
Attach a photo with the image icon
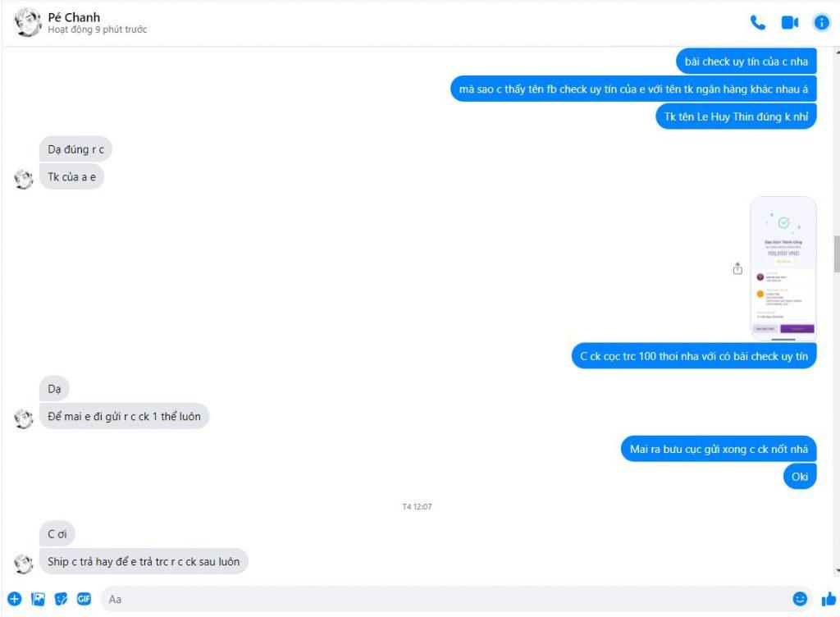pyautogui.click(x=38, y=599)
